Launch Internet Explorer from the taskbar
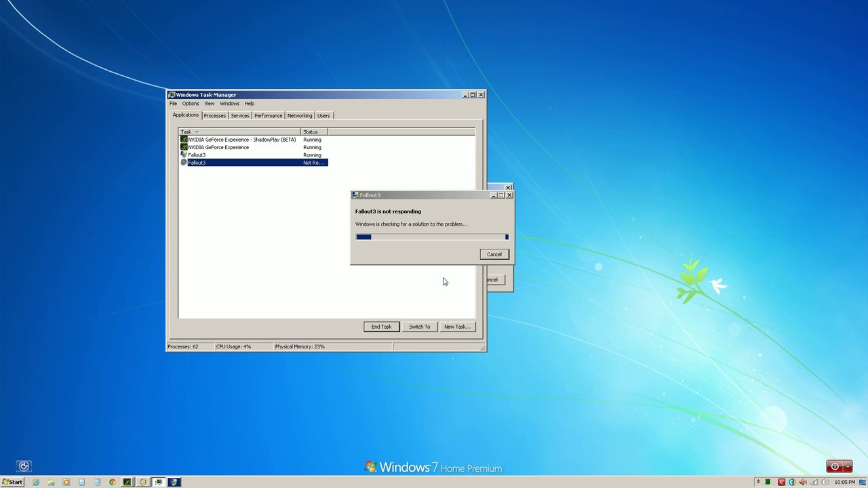Viewport: 868px width, 488px height. click(x=36, y=482)
